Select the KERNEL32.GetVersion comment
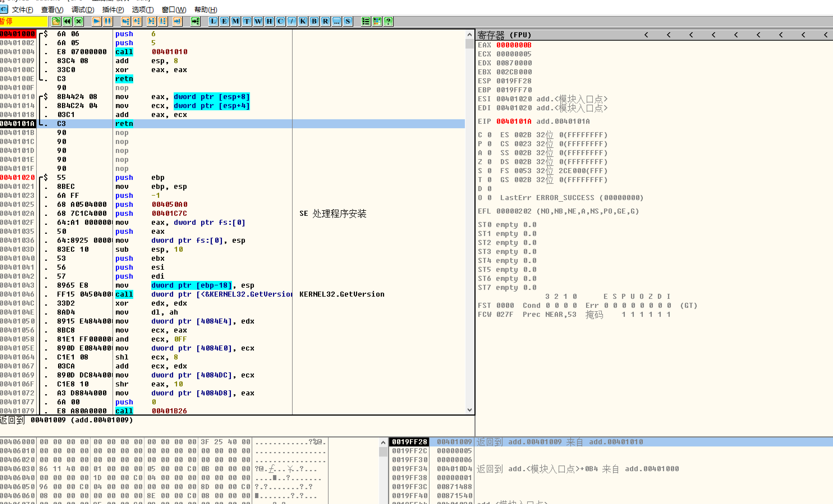 point(342,294)
